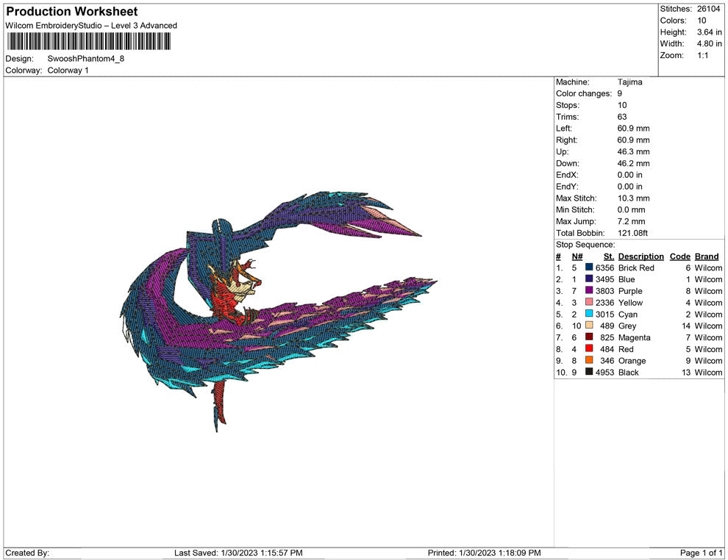
Task: Click the St. column header
Action: 608,256
